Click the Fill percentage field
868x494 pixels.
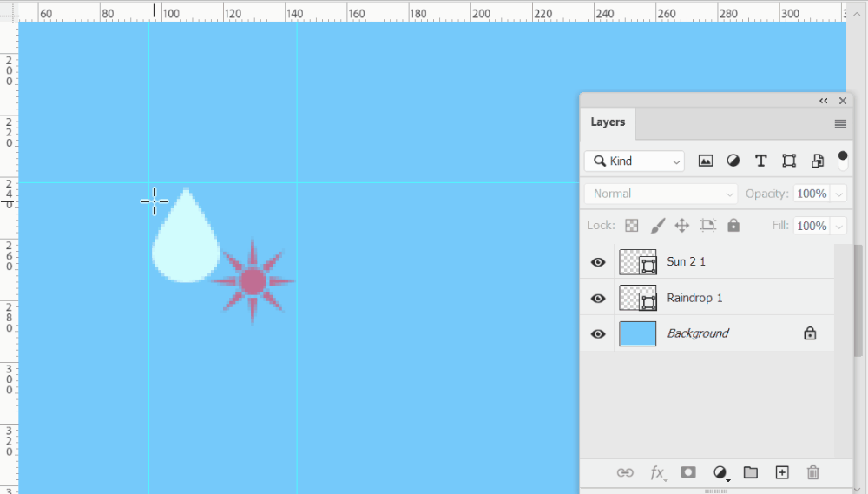point(812,226)
